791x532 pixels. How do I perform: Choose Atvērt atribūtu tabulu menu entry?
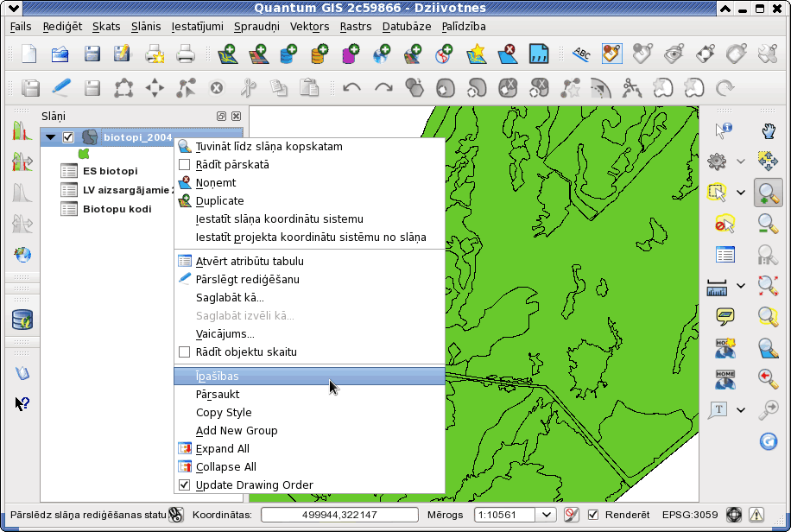[x=309, y=261]
